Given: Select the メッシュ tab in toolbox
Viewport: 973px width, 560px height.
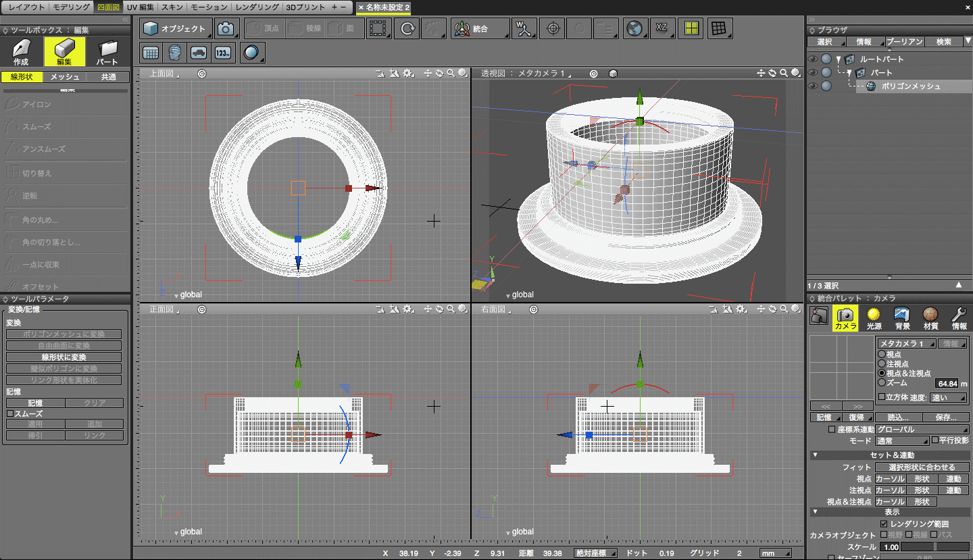Looking at the screenshot, I should coord(65,77).
